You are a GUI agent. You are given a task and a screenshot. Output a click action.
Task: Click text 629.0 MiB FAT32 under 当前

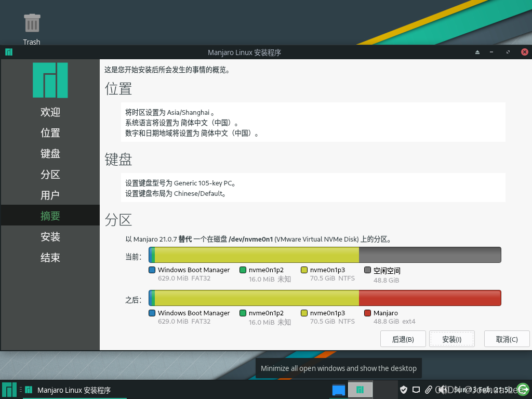(184, 278)
